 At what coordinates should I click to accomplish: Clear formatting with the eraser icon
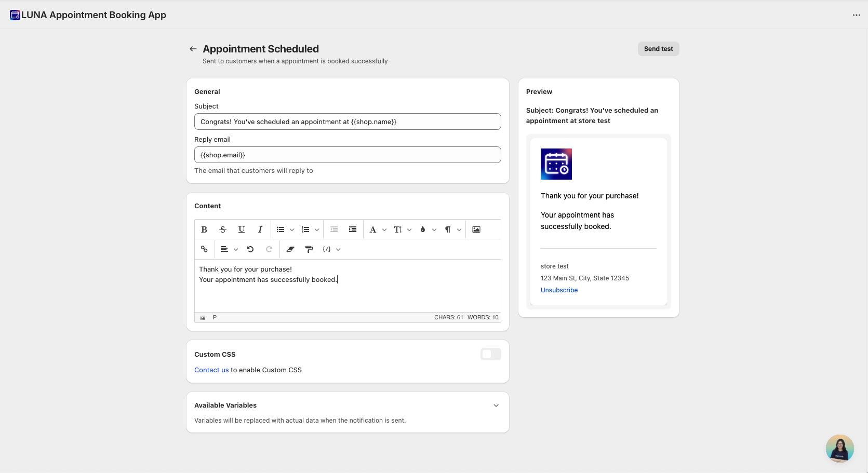[290, 249]
